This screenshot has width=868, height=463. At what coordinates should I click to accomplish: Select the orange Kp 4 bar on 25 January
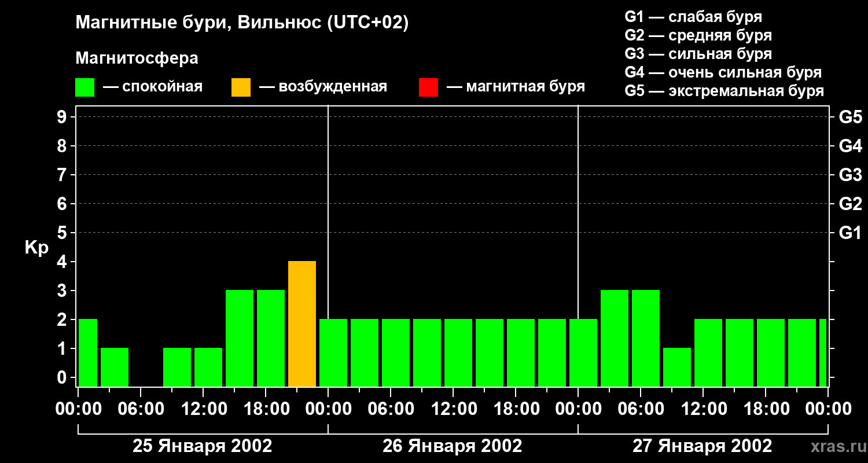click(302, 324)
